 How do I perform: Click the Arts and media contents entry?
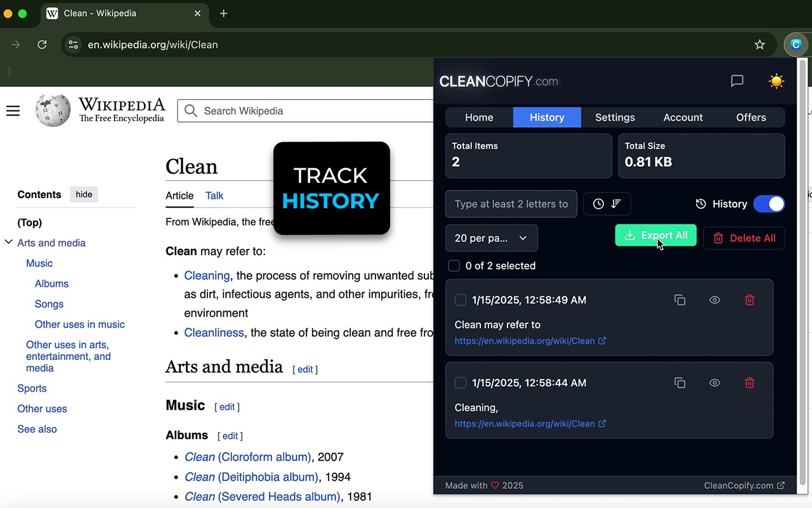pyautogui.click(x=51, y=243)
